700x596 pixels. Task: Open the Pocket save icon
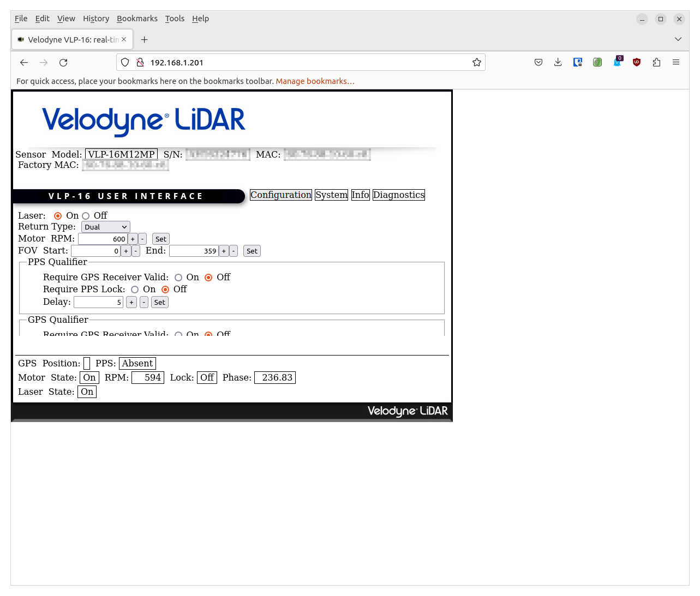tap(539, 62)
